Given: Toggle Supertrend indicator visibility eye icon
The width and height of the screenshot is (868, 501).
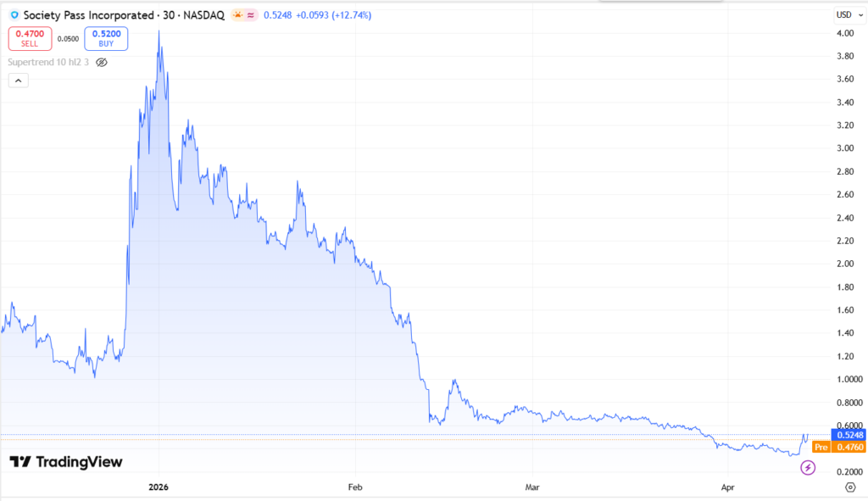Looking at the screenshot, I should click(x=102, y=62).
